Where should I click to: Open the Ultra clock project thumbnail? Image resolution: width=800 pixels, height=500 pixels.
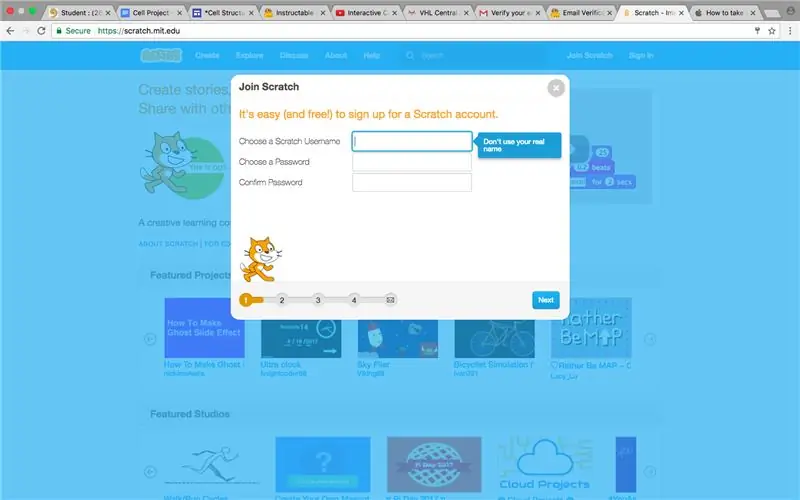pyautogui.click(x=301, y=339)
